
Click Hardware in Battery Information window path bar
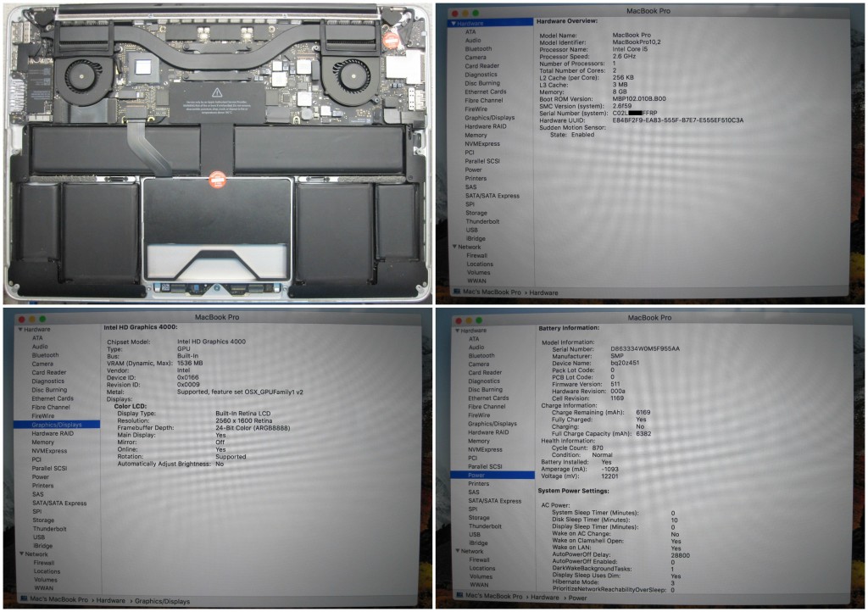pos(545,598)
